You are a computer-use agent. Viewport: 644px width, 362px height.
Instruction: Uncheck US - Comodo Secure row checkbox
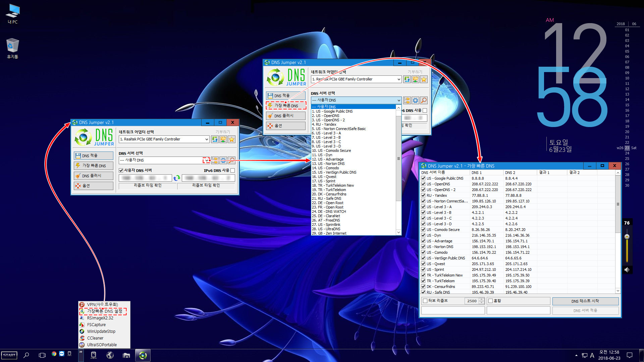tap(423, 230)
